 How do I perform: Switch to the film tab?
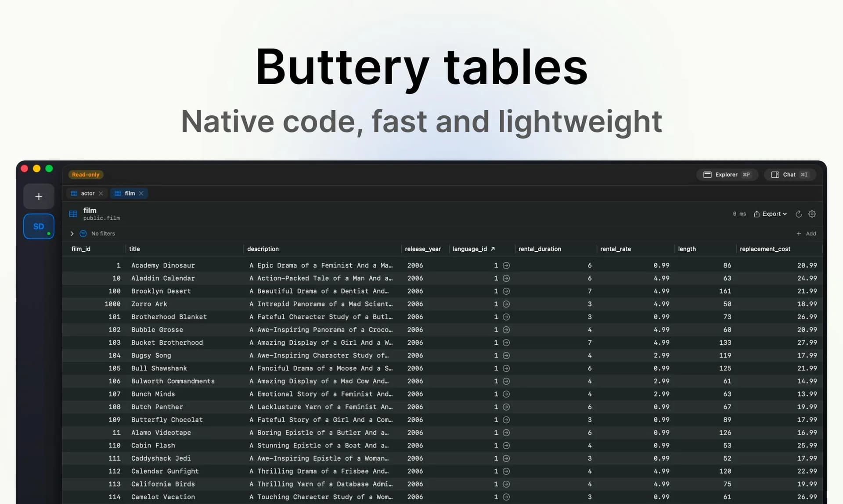130,193
